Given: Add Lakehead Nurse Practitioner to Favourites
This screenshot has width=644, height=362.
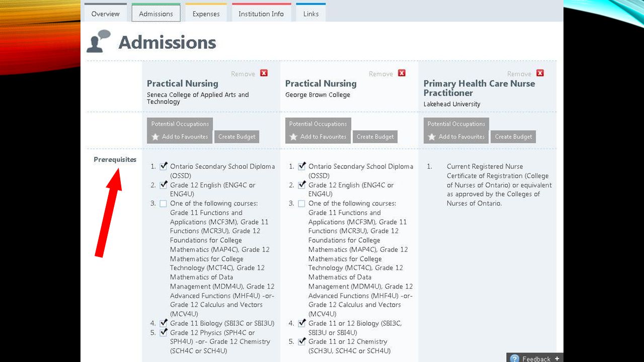Looking at the screenshot, I should [x=456, y=137].
